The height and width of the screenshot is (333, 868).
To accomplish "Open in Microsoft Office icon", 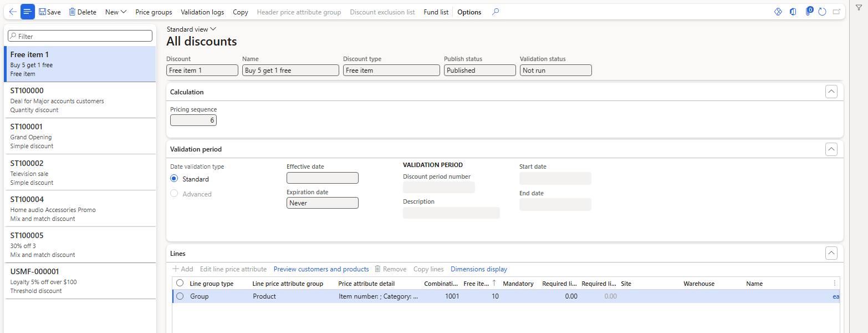I will pyautogui.click(x=793, y=12).
